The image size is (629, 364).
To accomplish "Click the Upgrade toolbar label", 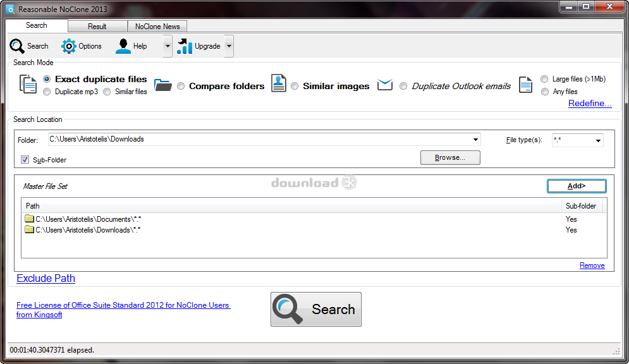I will coord(207,46).
